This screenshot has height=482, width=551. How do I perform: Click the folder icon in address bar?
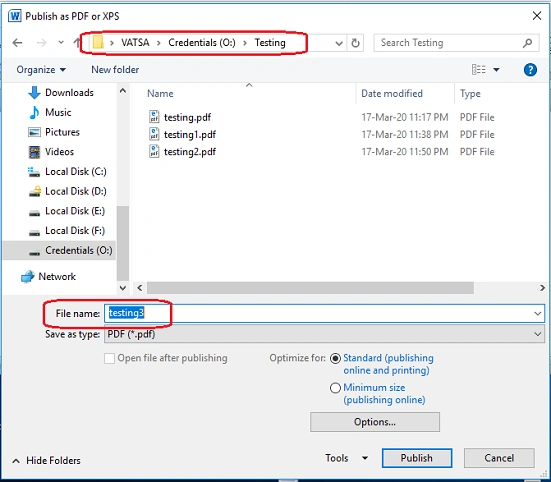click(x=98, y=43)
